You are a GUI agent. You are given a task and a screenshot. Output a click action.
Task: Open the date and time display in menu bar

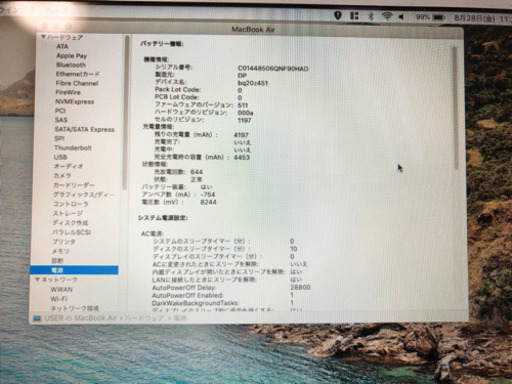483,18
